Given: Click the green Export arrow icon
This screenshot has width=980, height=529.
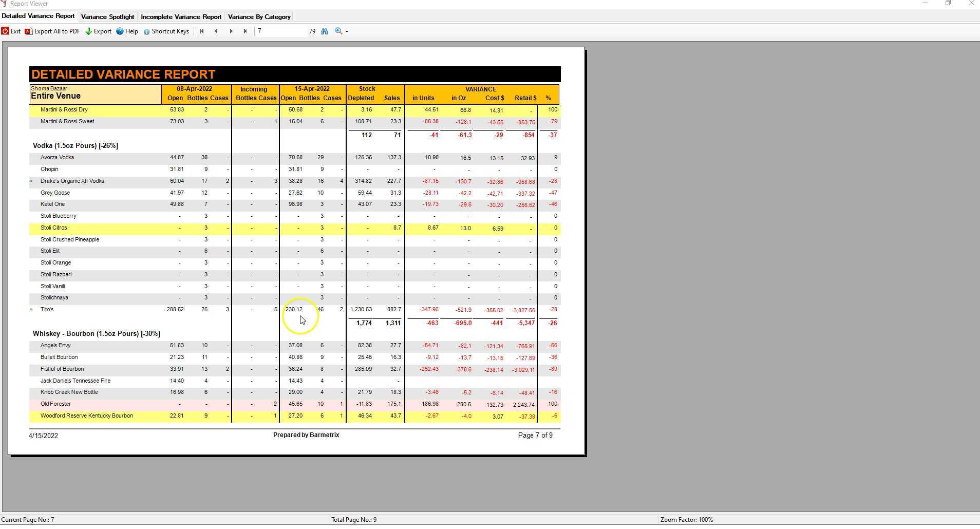Looking at the screenshot, I should coord(88,31).
